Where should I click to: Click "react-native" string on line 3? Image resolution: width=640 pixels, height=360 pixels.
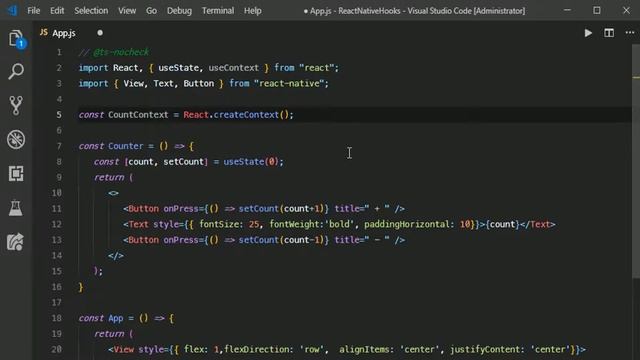[x=289, y=83]
